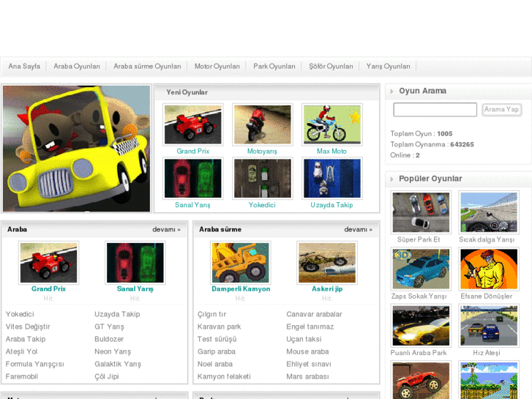Go to Araba Oyunları menu

pyautogui.click(x=77, y=66)
